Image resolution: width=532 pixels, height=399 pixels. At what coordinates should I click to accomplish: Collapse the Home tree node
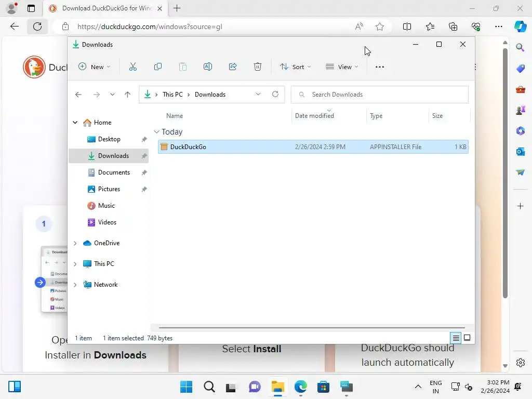click(75, 123)
